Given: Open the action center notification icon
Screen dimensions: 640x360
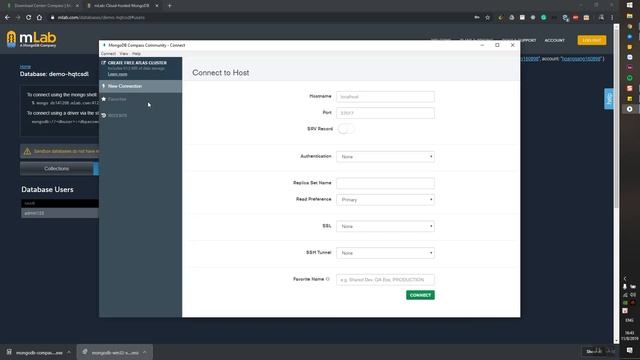Looking at the screenshot, I should [629, 350].
